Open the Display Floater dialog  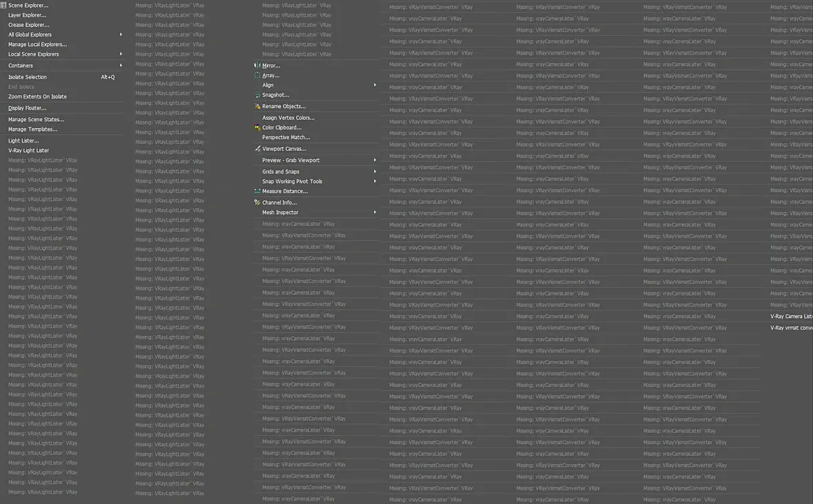27,108
